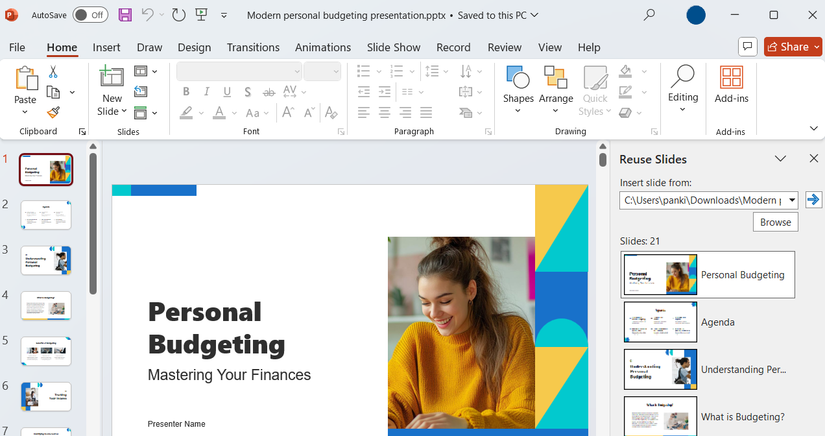Apply Underline formatting
Viewport: 825px width, 436px height.
tap(227, 92)
